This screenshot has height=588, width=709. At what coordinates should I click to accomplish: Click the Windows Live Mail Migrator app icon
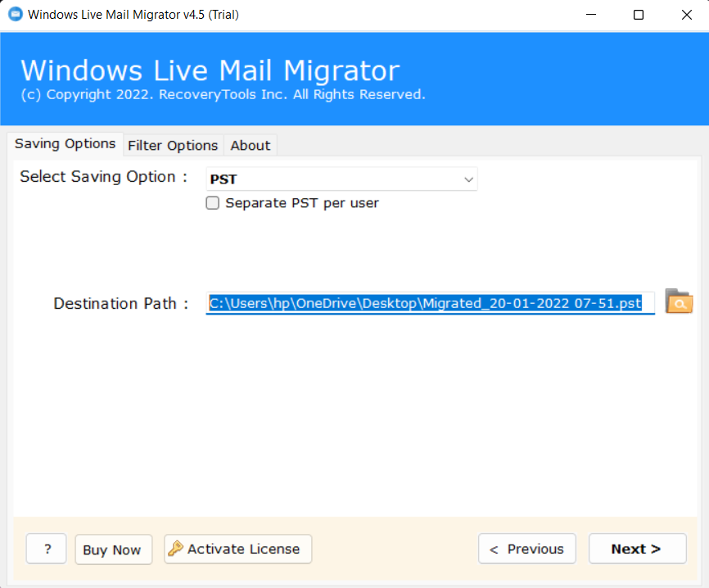[x=16, y=15]
